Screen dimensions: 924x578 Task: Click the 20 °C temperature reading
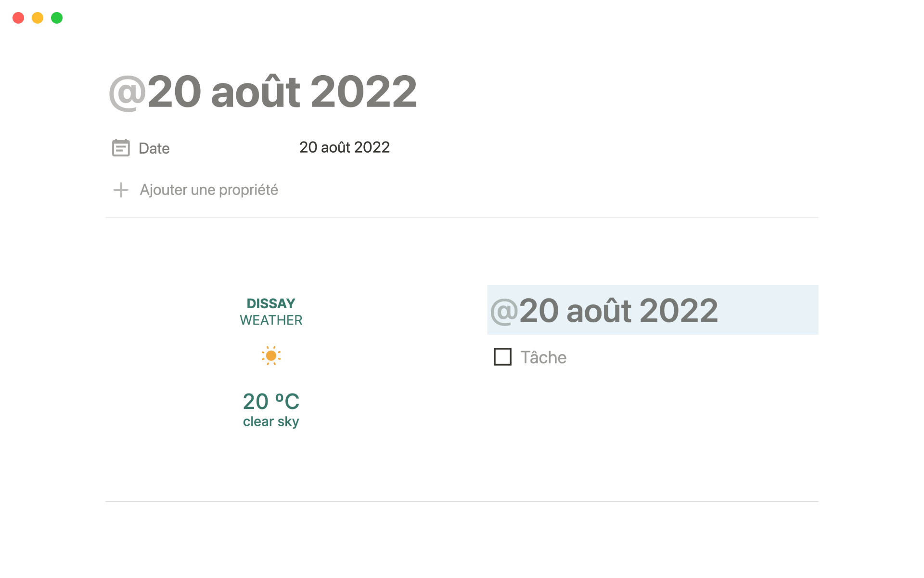pyautogui.click(x=271, y=401)
